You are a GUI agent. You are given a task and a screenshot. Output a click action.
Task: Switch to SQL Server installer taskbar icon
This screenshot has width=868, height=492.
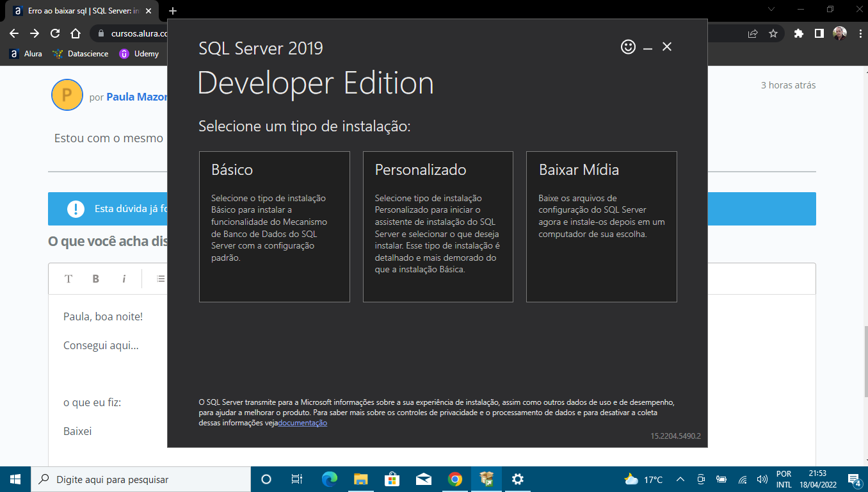click(486, 479)
